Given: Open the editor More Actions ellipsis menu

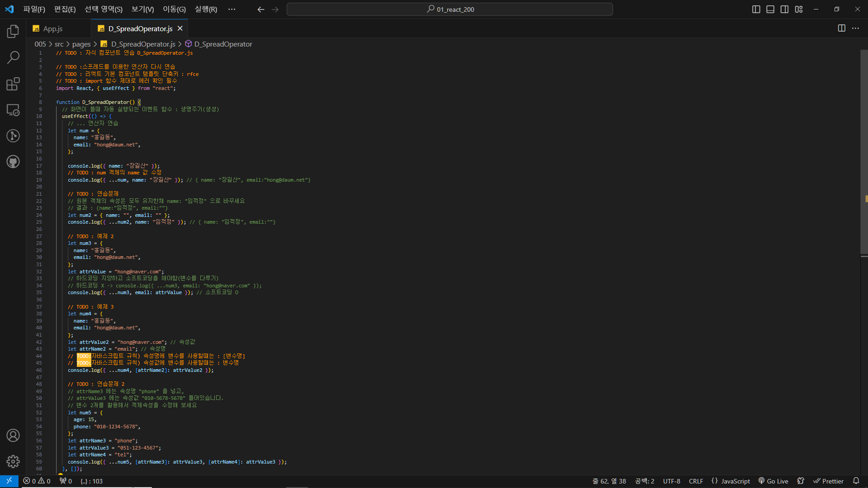Looking at the screenshot, I should 855,28.
